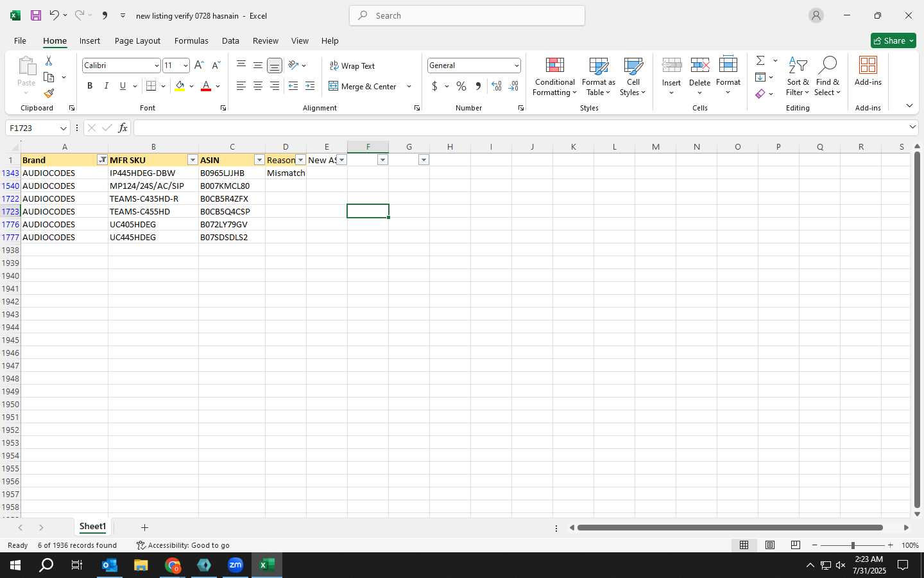Increase font size with the larger A
This screenshot has width=924, height=578.
click(199, 66)
